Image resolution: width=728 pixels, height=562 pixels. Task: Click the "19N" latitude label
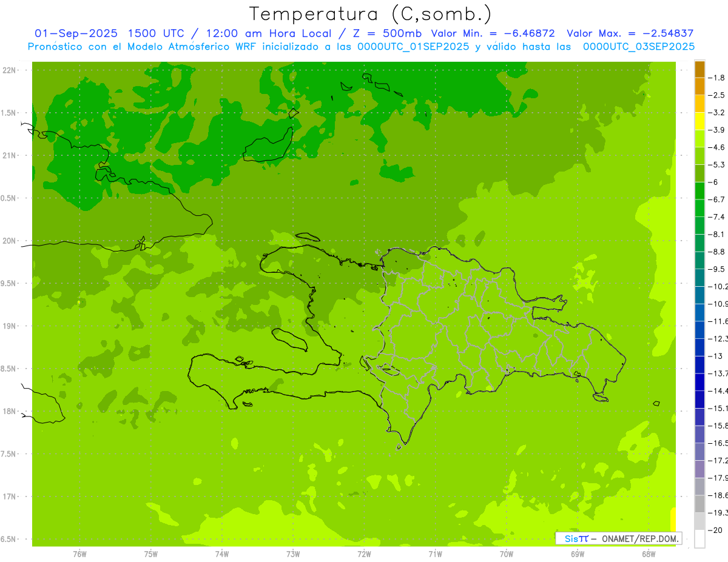click(9, 326)
